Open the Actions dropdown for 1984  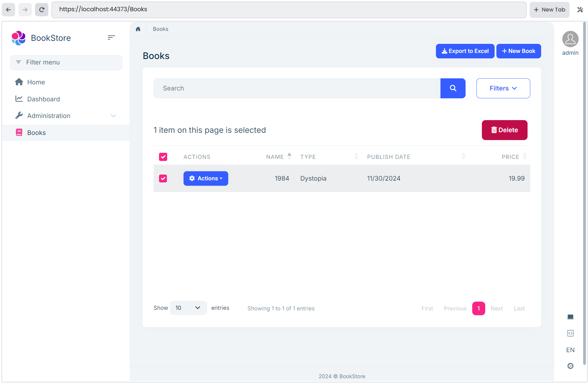pos(206,178)
